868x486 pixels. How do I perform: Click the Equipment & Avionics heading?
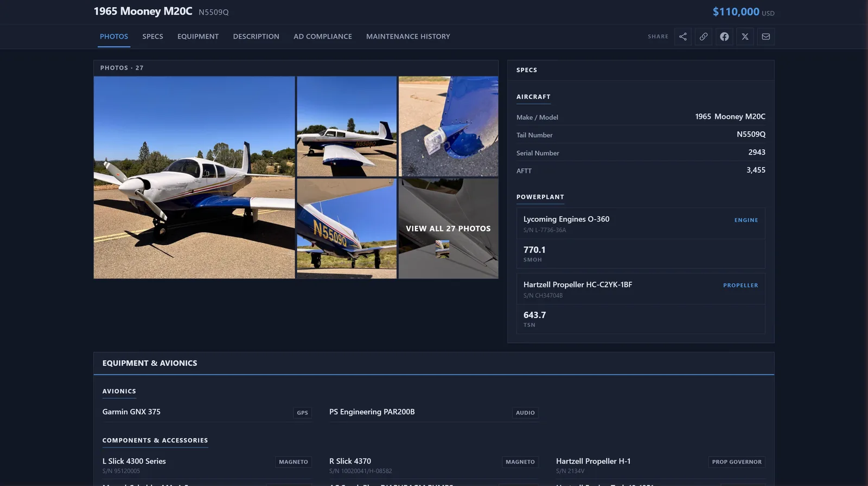150,363
